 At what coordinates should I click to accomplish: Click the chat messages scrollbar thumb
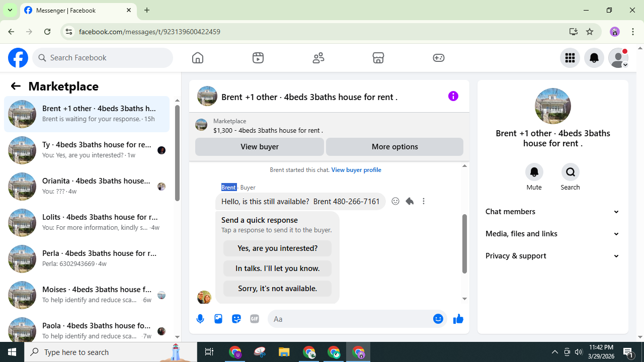464,244
